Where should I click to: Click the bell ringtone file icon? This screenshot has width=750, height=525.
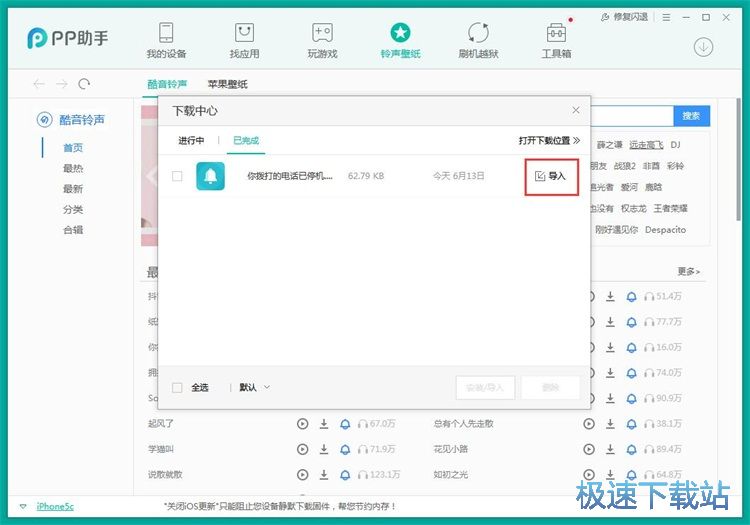[210, 176]
